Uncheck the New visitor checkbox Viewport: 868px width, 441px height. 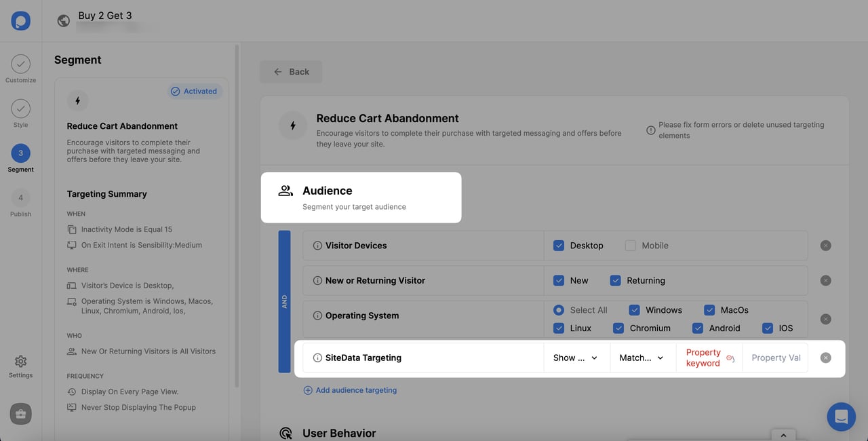coord(559,280)
